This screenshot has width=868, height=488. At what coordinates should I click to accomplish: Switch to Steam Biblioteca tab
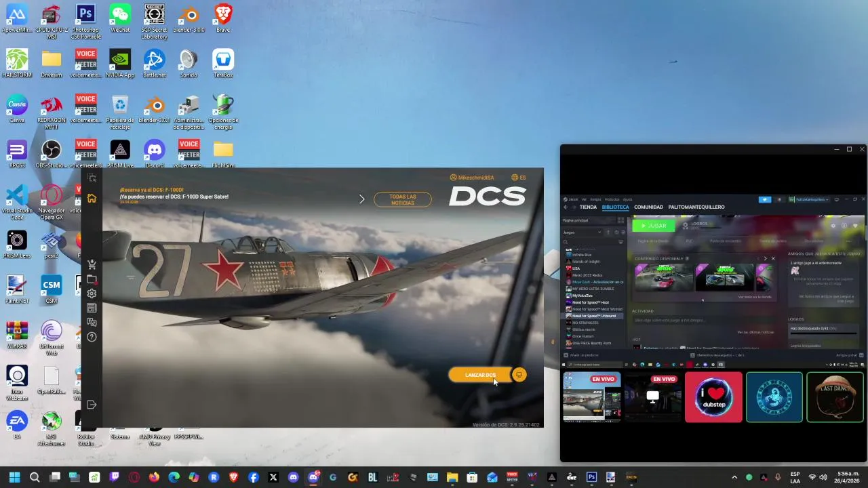[615, 207]
